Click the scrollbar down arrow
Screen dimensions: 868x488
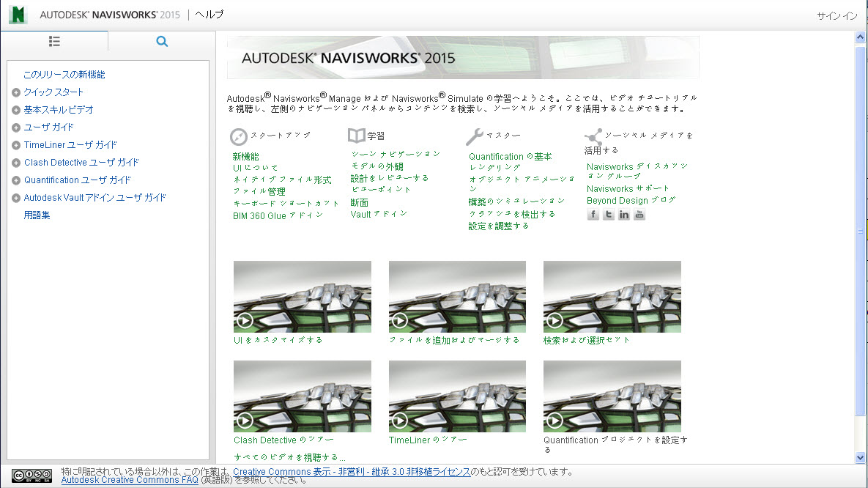click(860, 457)
